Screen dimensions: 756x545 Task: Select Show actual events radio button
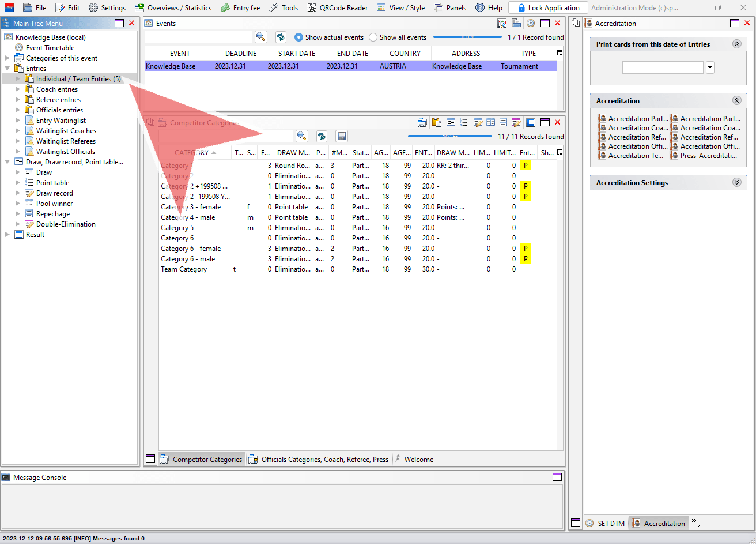(298, 37)
